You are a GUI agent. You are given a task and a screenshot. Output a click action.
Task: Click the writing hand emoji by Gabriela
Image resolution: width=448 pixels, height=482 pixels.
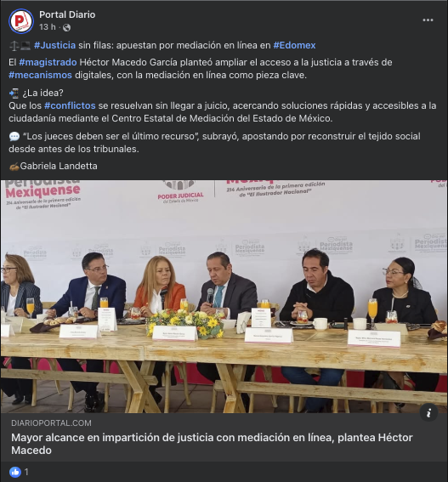tap(14, 167)
